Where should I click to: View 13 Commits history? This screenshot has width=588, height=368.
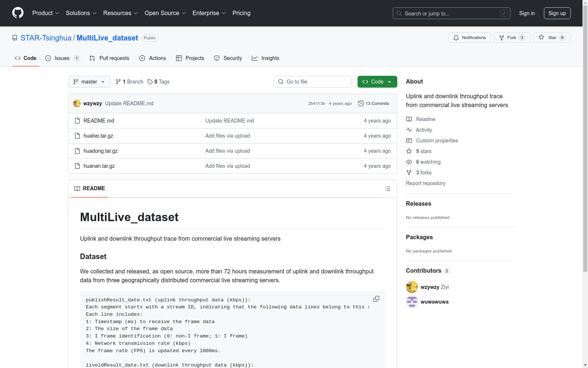click(x=373, y=103)
